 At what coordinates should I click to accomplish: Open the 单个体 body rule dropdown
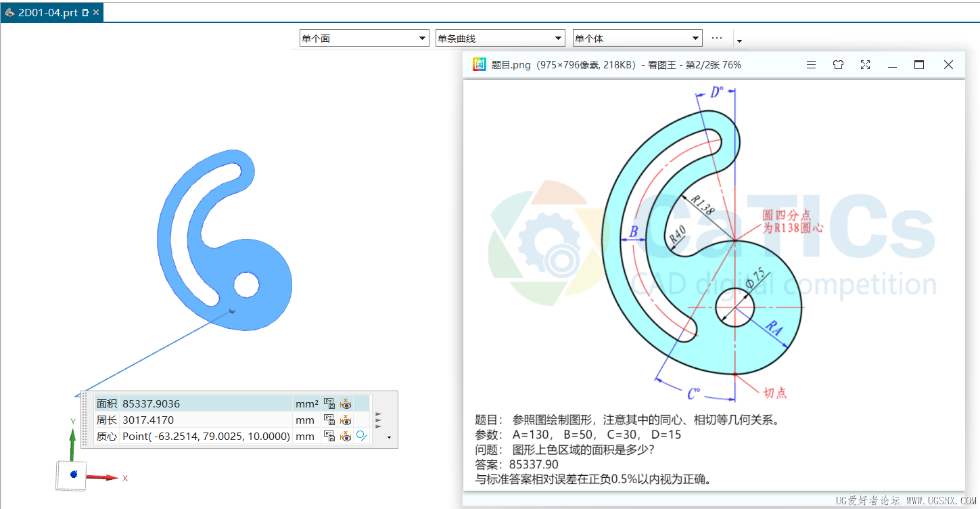[637, 39]
